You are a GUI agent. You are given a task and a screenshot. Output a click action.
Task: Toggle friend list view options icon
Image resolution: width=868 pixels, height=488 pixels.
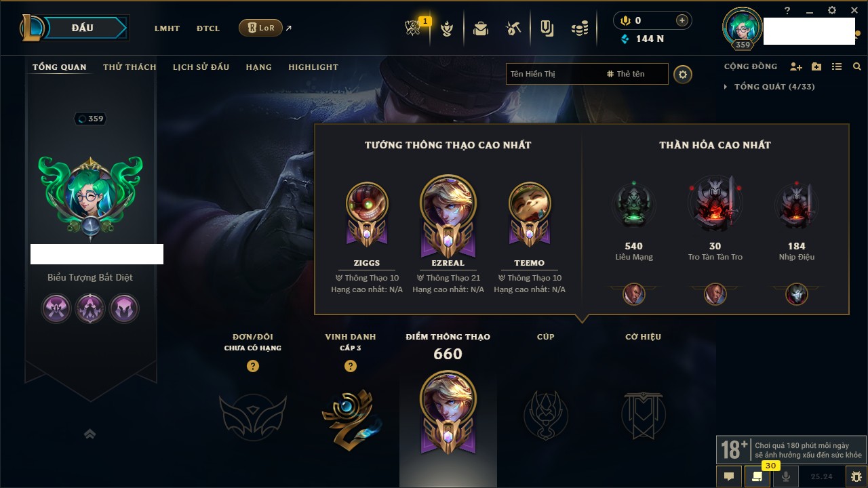click(x=837, y=67)
